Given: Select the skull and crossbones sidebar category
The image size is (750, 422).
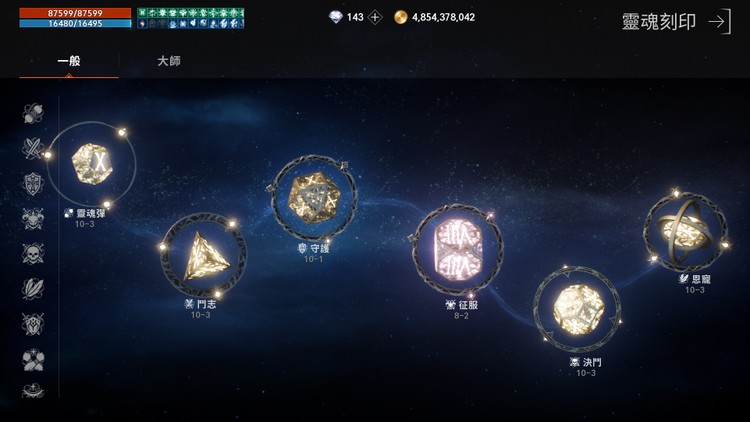Looking at the screenshot, I should click(x=33, y=254).
